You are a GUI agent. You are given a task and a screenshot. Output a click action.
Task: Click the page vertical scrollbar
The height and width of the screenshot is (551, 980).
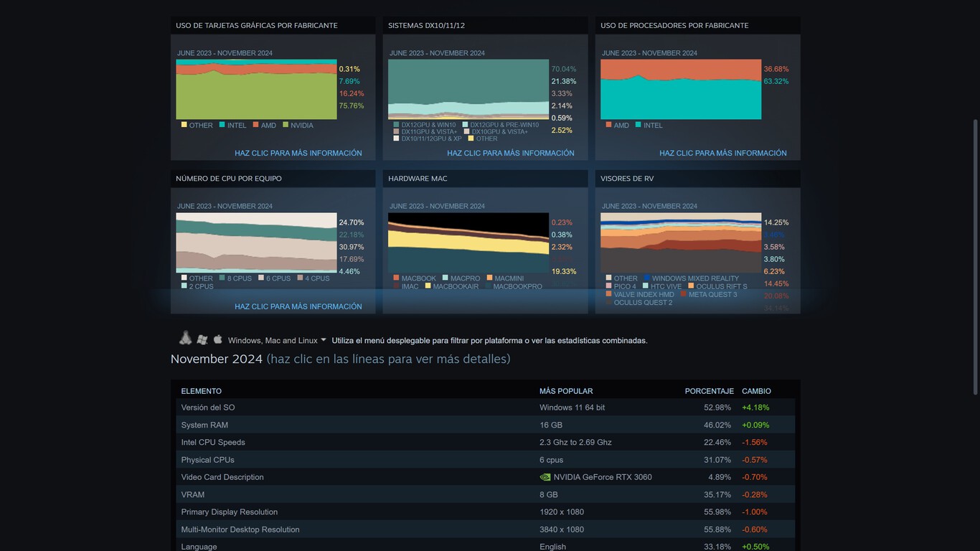[974, 258]
